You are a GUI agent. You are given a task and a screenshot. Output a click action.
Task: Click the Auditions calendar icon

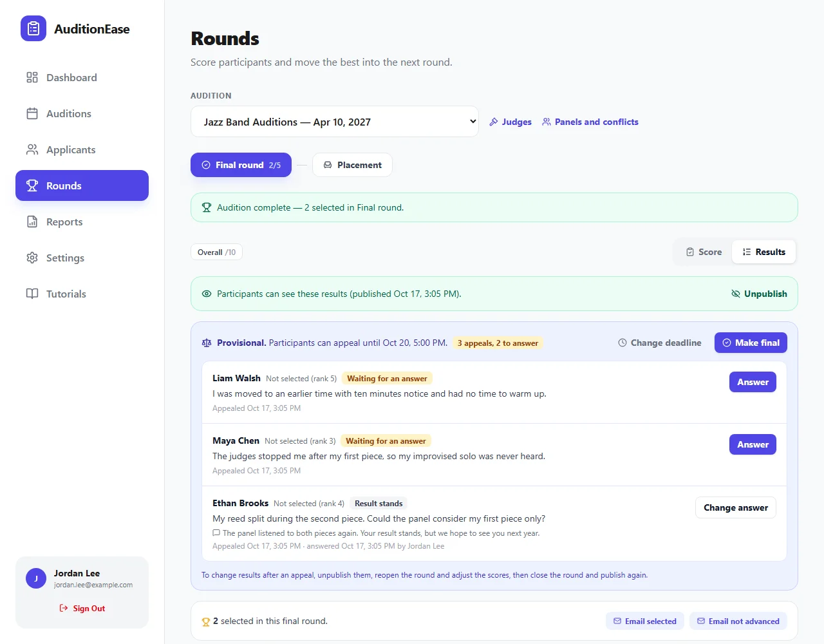32,113
